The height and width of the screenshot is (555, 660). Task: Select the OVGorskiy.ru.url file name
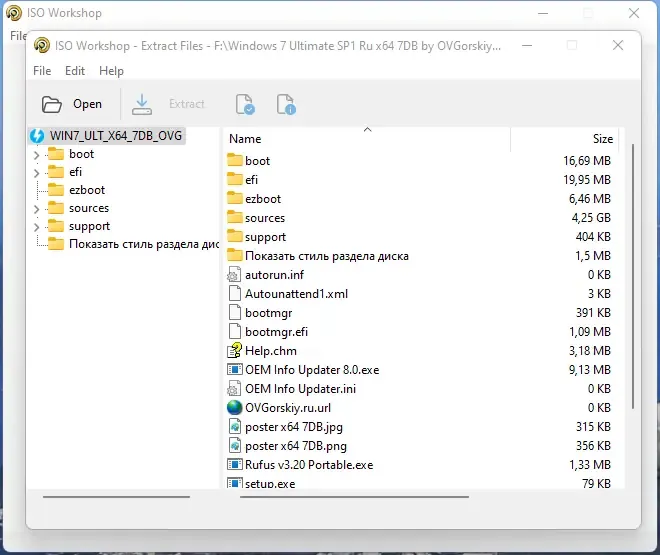coord(288,408)
